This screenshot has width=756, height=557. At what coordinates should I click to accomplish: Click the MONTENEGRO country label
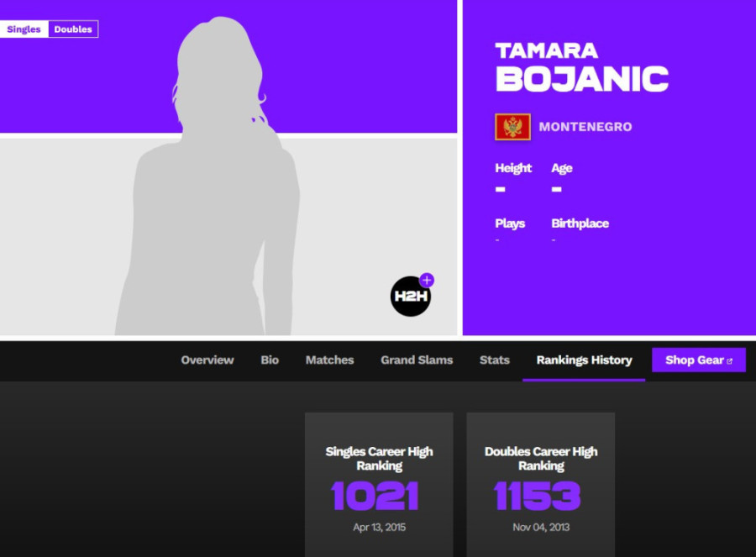pos(585,127)
